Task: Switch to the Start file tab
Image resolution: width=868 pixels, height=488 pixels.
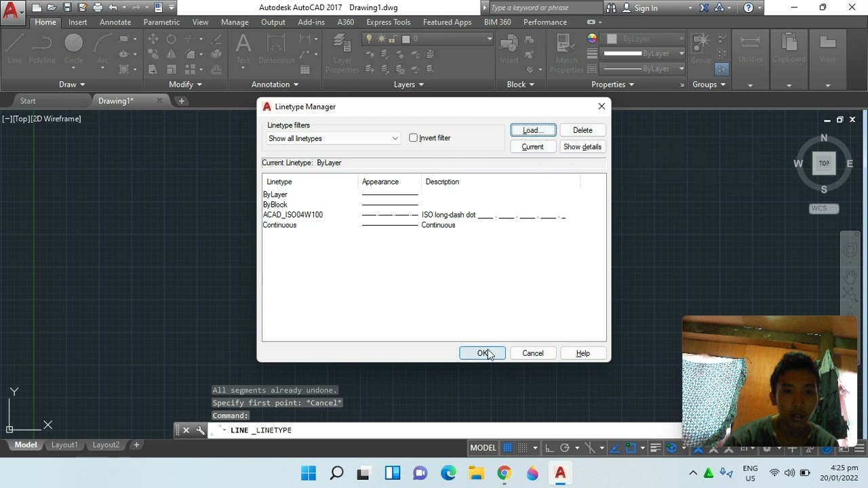Action: click(28, 101)
